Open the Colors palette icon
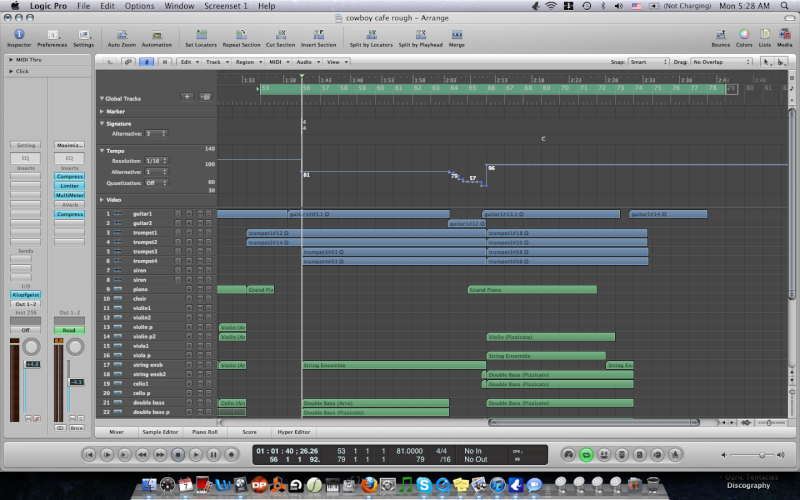Image resolution: width=800 pixels, height=500 pixels. coord(744,35)
